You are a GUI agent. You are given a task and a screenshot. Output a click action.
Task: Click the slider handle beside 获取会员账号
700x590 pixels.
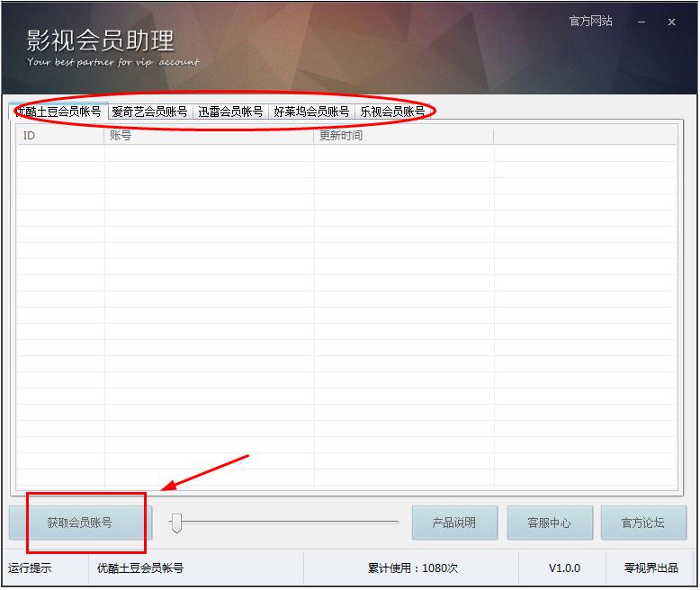click(x=176, y=522)
